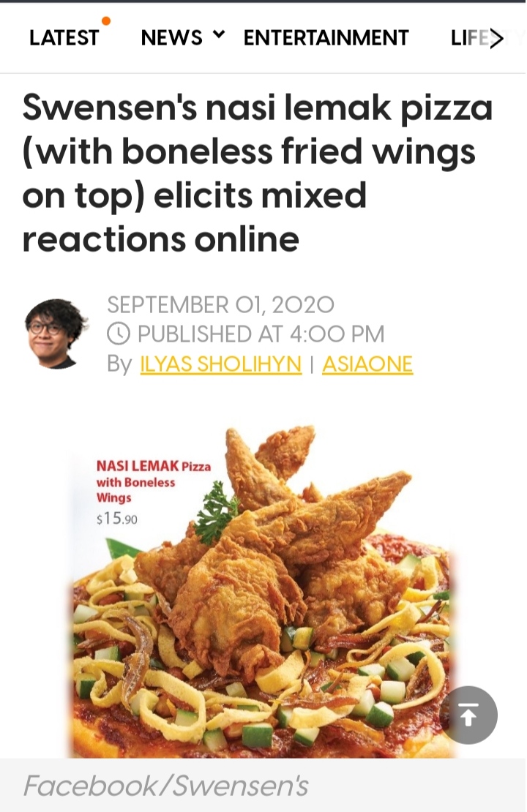This screenshot has height=812, width=527.
Task: Open the ILYAS SHOLIHYN author link
Action: pos(221,364)
